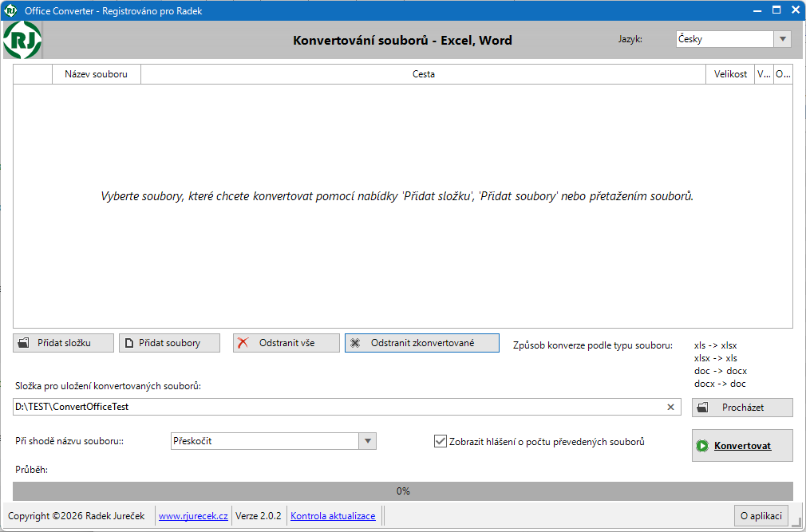Click the blank first column header
Screen dimensions: 806x532
(x=33, y=74)
